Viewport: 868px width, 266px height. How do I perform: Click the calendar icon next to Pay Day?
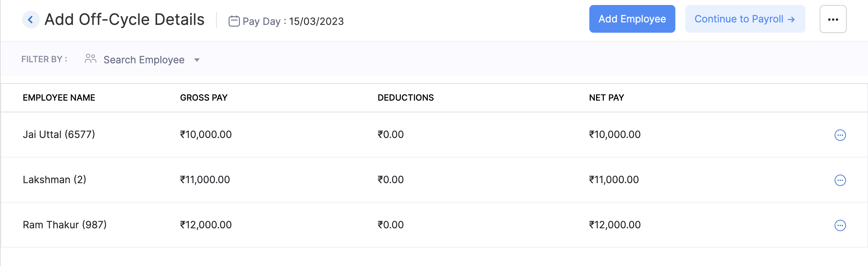point(234,21)
